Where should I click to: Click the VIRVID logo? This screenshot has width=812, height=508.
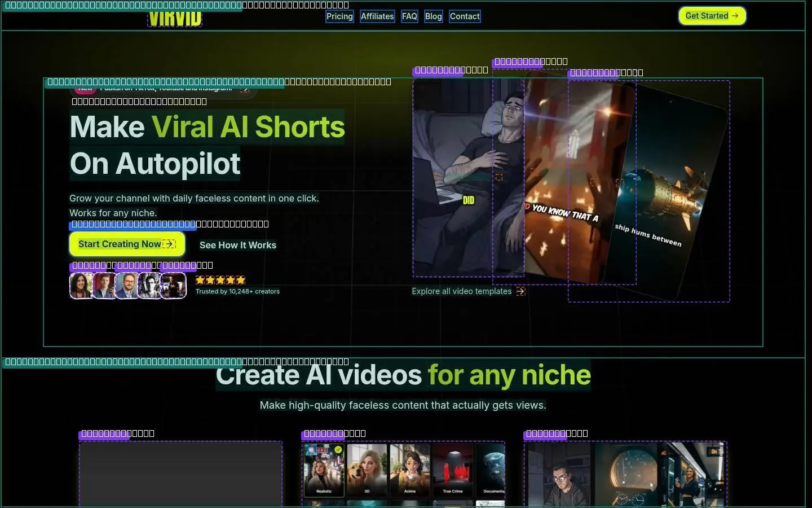(175, 18)
